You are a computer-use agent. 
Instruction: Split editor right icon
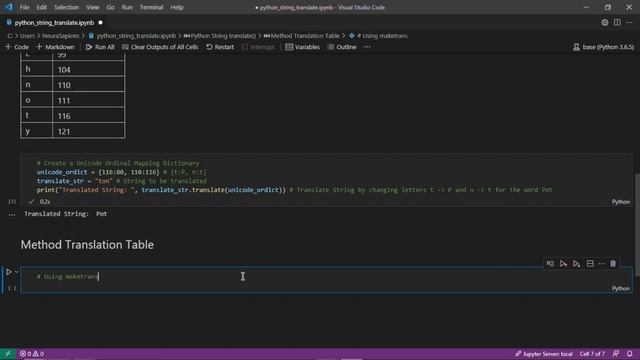pyautogui.click(x=617, y=23)
